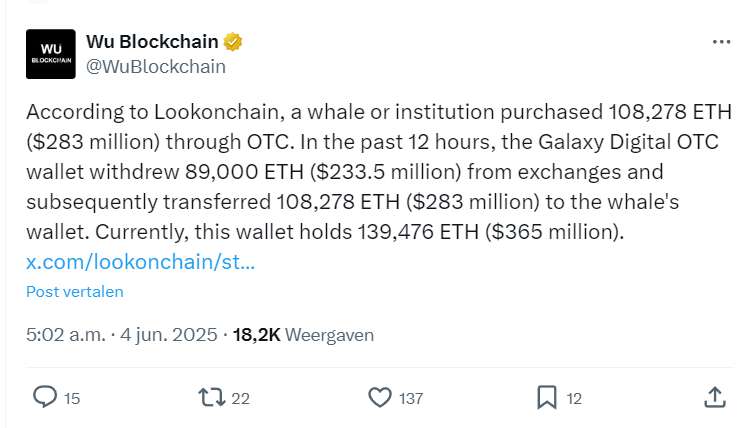Screen dimensions: 752x428
Task: Repost the tweet with retweet icon
Action: point(212,397)
